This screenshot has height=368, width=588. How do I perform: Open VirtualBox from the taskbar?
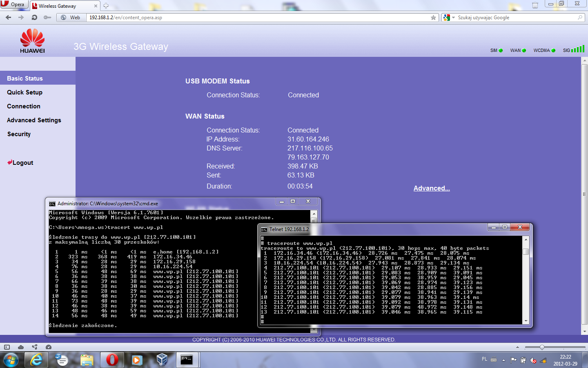coord(162,360)
